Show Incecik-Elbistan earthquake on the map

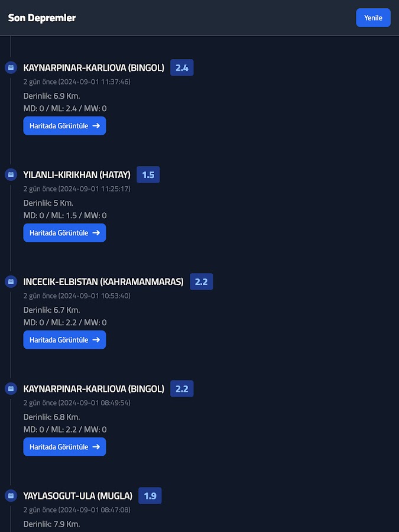point(64,340)
